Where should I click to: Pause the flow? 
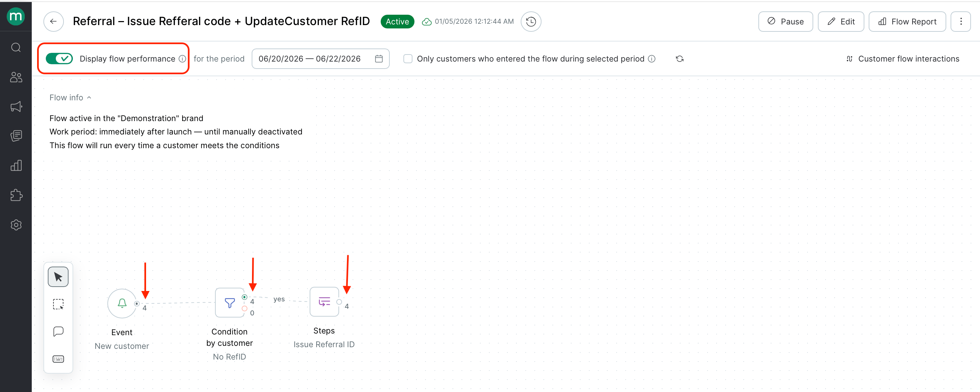[x=785, y=21]
